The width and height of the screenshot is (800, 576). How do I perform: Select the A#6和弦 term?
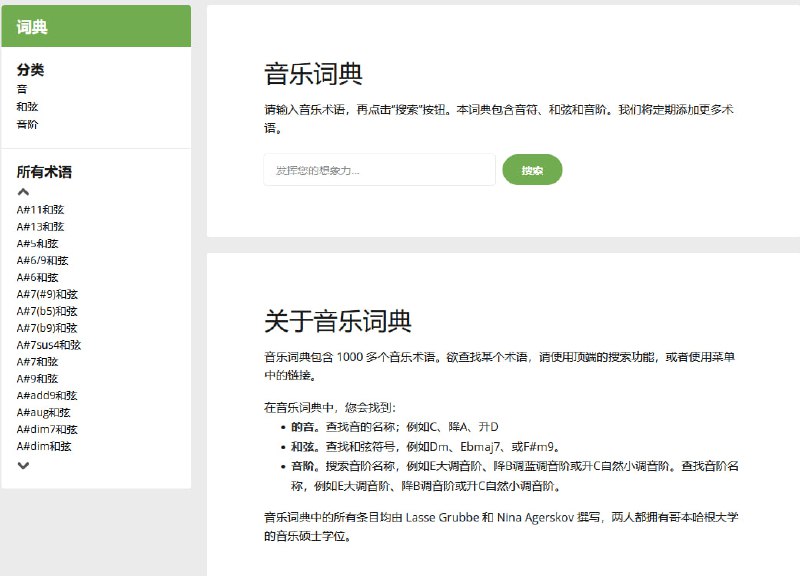coord(38,277)
